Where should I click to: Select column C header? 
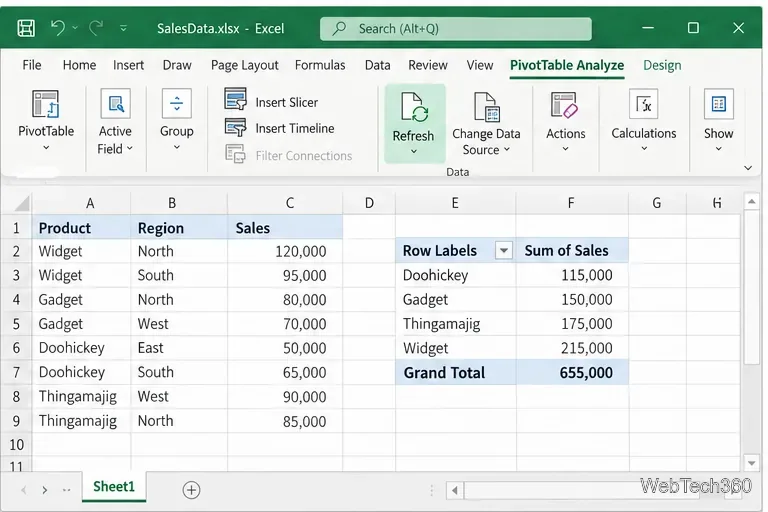pyautogui.click(x=289, y=203)
